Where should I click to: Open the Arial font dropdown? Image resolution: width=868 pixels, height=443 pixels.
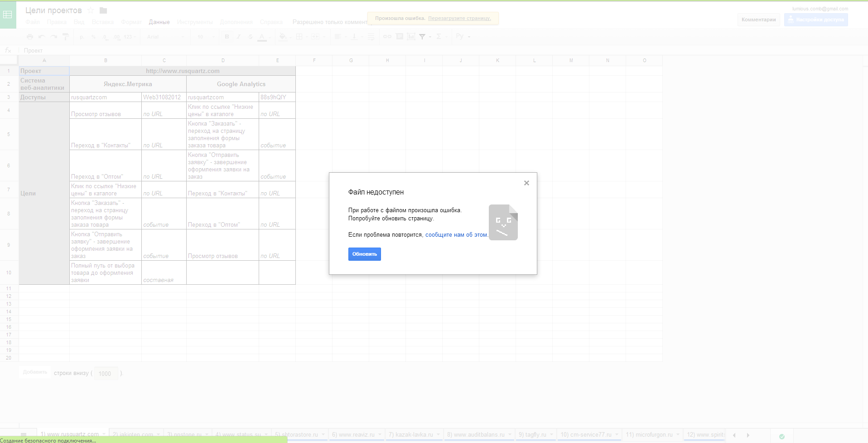pyautogui.click(x=165, y=37)
